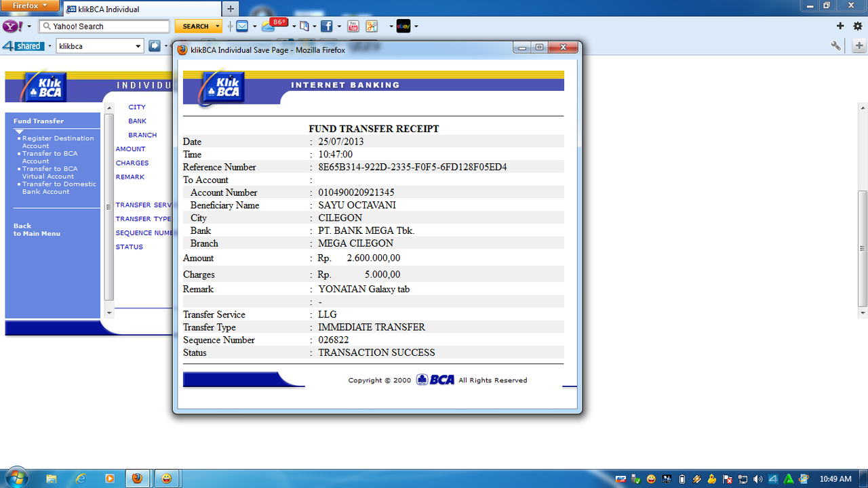Image resolution: width=868 pixels, height=488 pixels.
Task: Open Transfer to BCA Virtual Account link
Action: 50,172
